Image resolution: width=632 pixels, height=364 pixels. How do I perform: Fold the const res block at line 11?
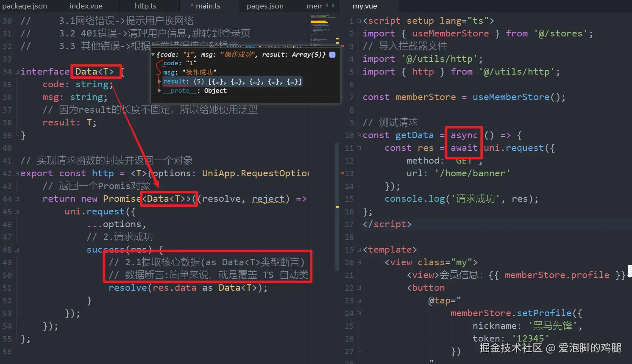(359, 148)
